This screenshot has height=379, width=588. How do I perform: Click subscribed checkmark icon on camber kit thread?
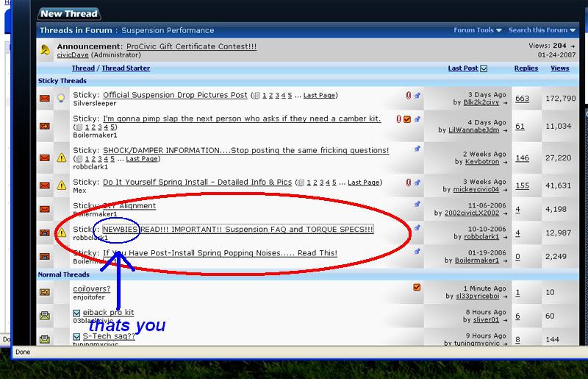point(407,119)
